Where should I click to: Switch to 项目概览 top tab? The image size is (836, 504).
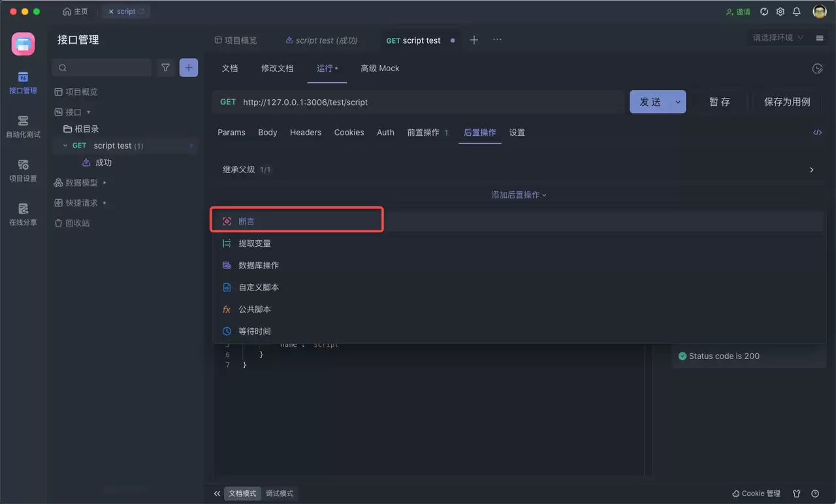[x=236, y=40]
